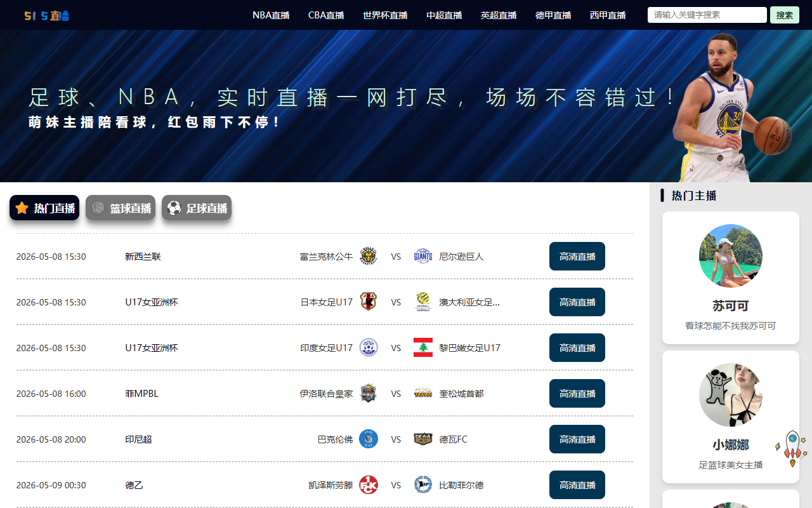This screenshot has height=508, width=812.
Task: Click the 奎松城首都 team logo
Action: point(423,393)
